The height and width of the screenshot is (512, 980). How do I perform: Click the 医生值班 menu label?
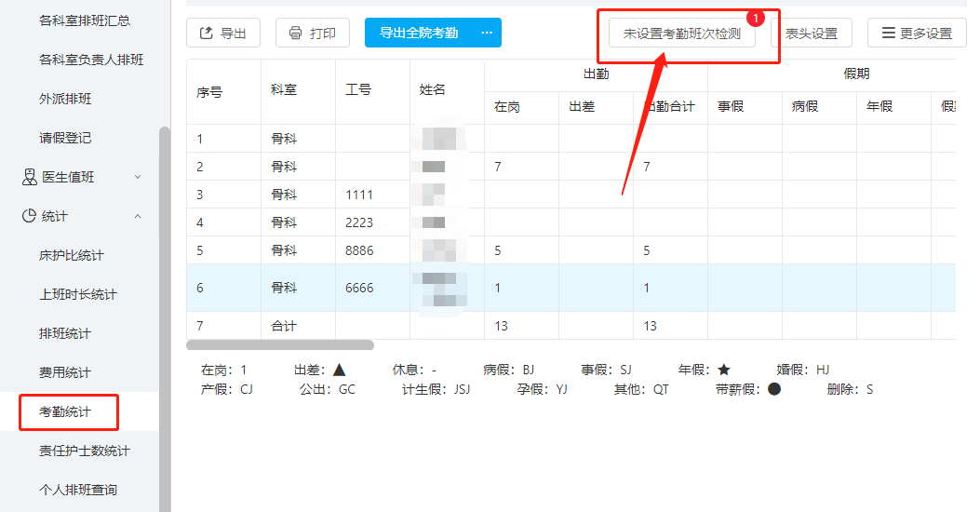[x=68, y=177]
